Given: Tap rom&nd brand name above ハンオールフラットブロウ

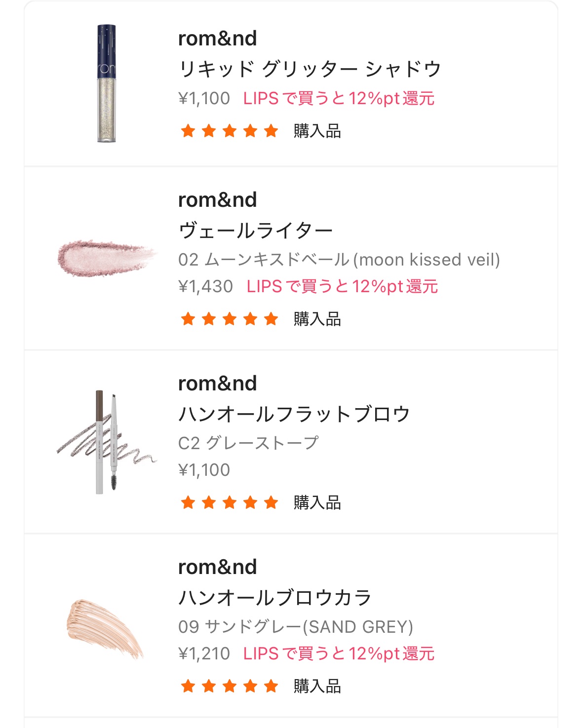Looking at the screenshot, I should [x=217, y=383].
